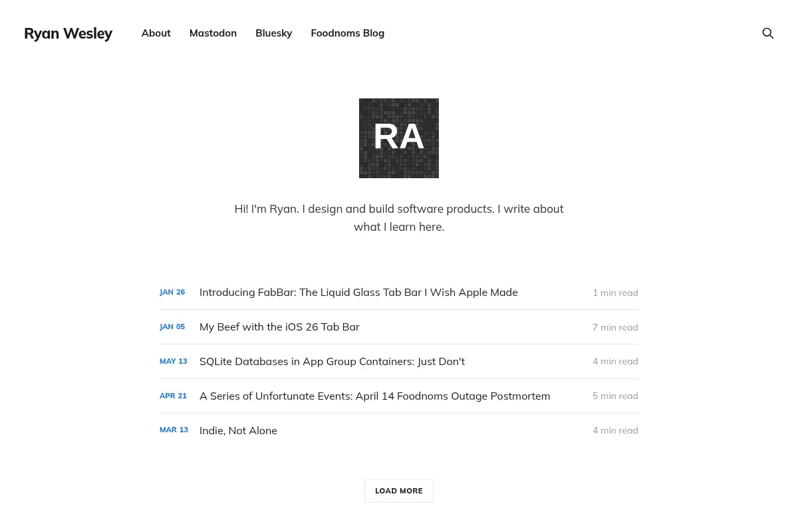This screenshot has width=798, height=532.
Task: Open the Indie, Not Alone post
Action: pos(238,431)
